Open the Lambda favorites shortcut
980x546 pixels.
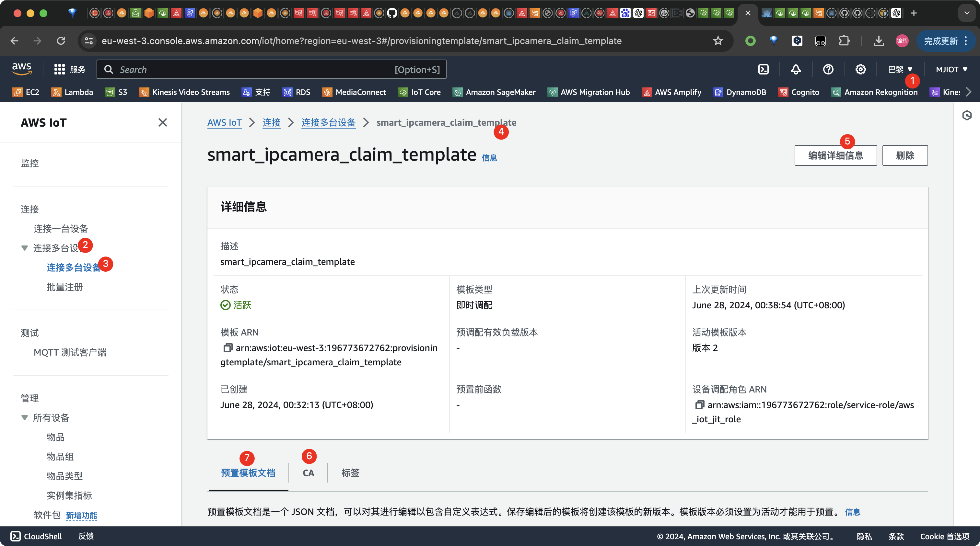[x=72, y=92]
